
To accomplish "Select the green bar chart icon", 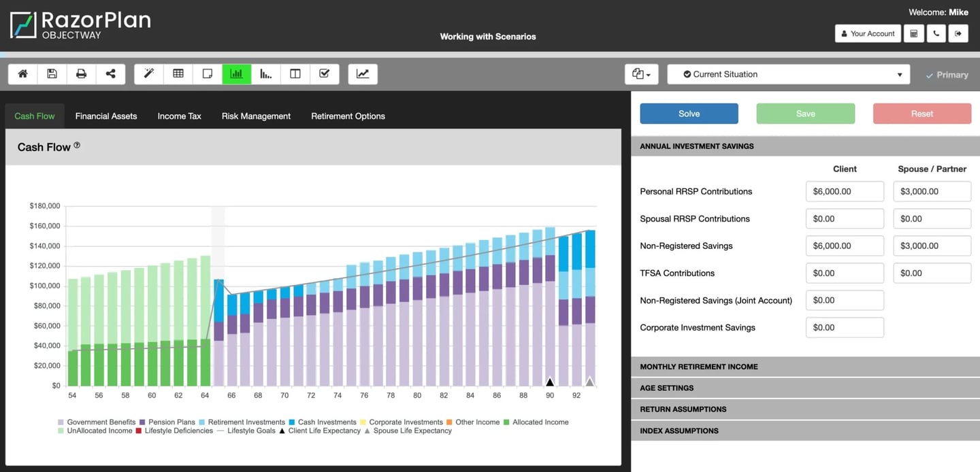I will [x=237, y=74].
